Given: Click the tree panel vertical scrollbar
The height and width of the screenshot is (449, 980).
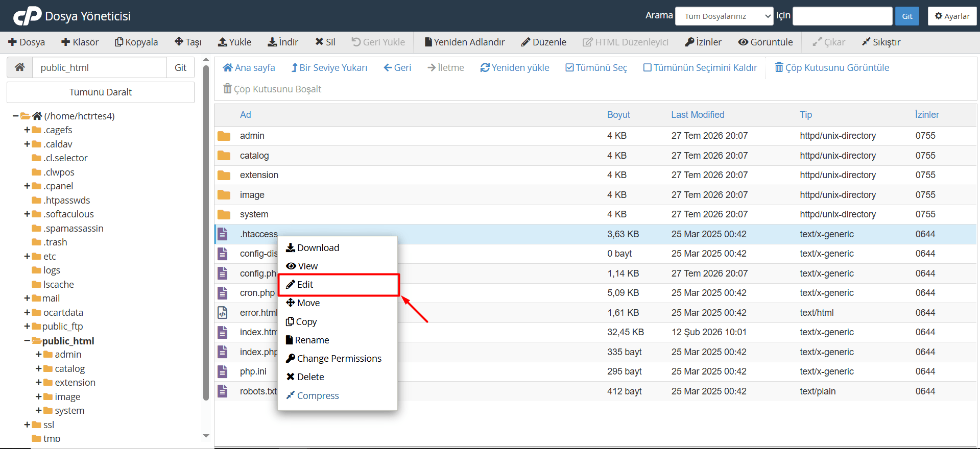Looking at the screenshot, I should click(206, 232).
